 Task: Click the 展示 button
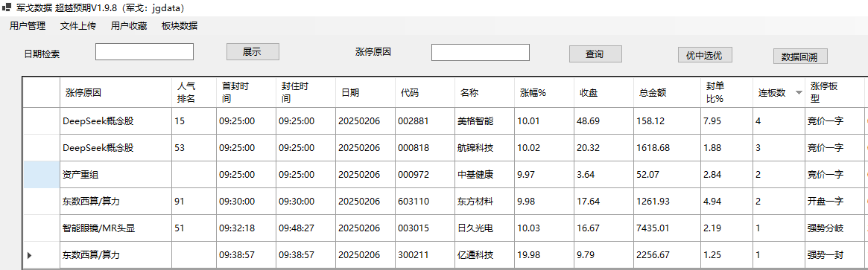[253, 52]
